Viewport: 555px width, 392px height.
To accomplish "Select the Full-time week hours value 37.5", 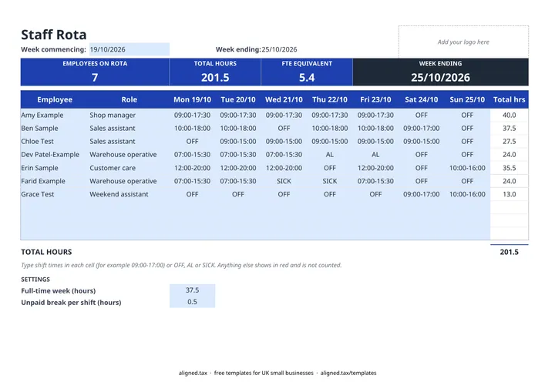I will pyautogui.click(x=192, y=290).
